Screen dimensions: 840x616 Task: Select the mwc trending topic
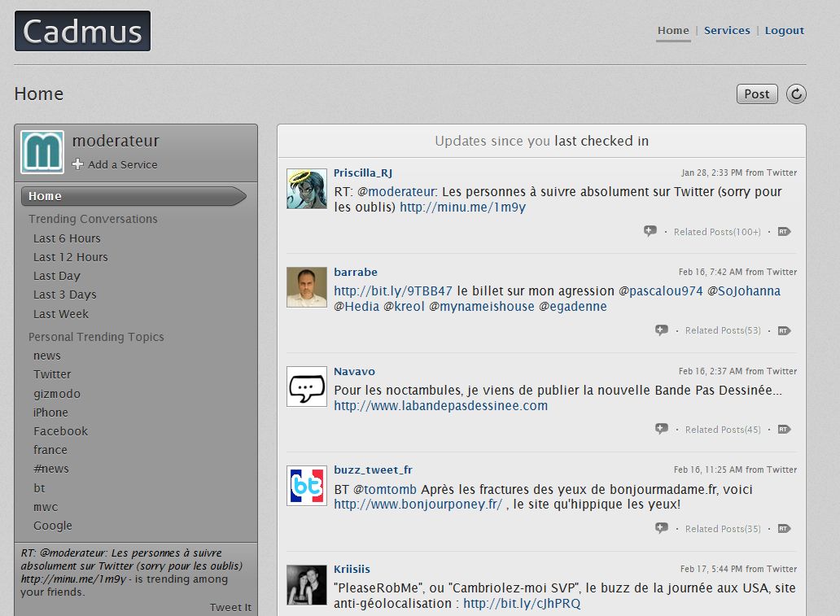[x=46, y=507]
